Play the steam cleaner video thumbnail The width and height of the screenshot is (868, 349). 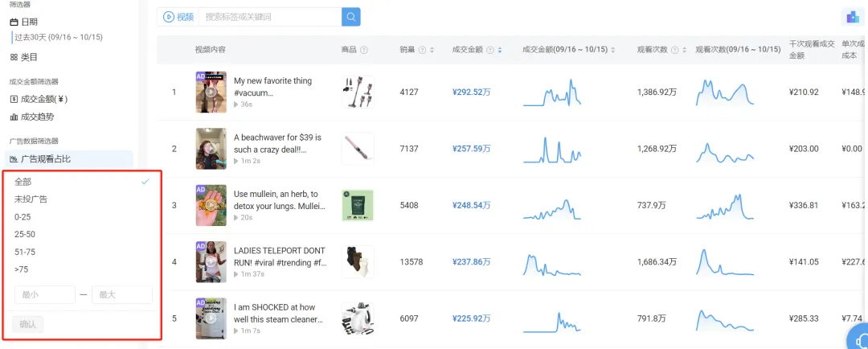point(211,318)
